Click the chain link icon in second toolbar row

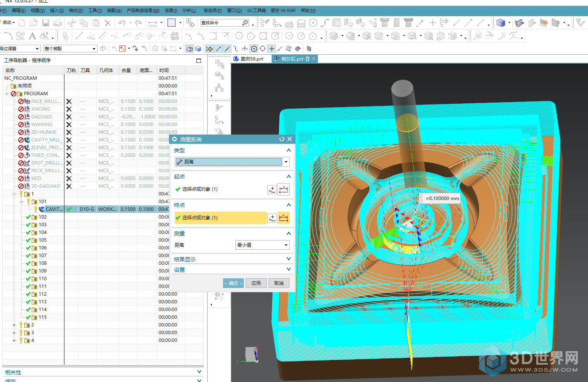(65, 36)
